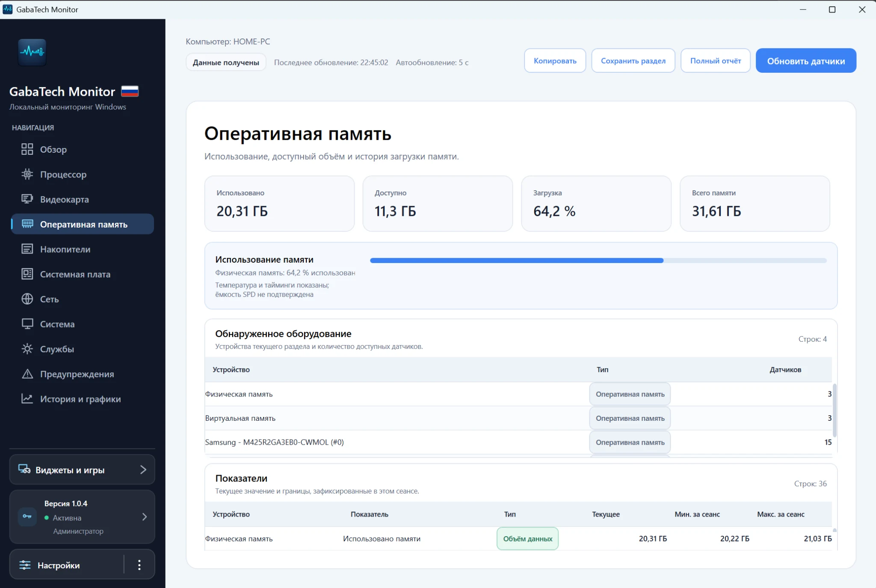876x588 pixels.
Task: Click the Загрузка 64,2 % card
Action: (596, 204)
